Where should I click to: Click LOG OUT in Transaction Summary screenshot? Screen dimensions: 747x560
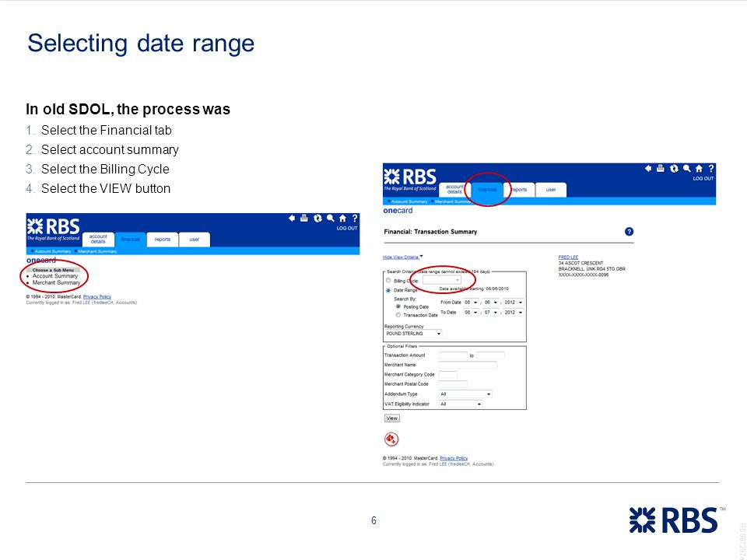click(703, 179)
